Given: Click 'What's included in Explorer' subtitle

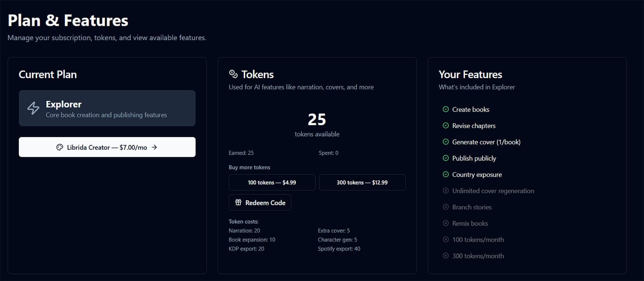Looking at the screenshot, I should (477, 87).
